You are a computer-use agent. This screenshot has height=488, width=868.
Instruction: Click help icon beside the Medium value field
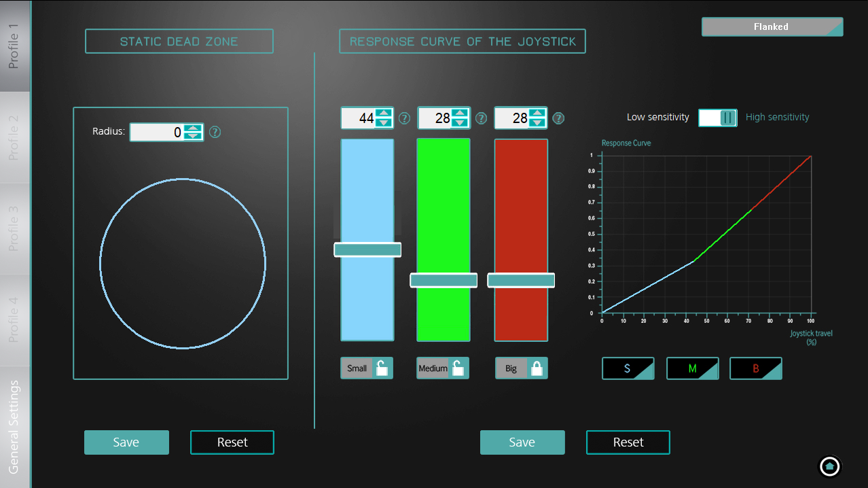coord(481,118)
